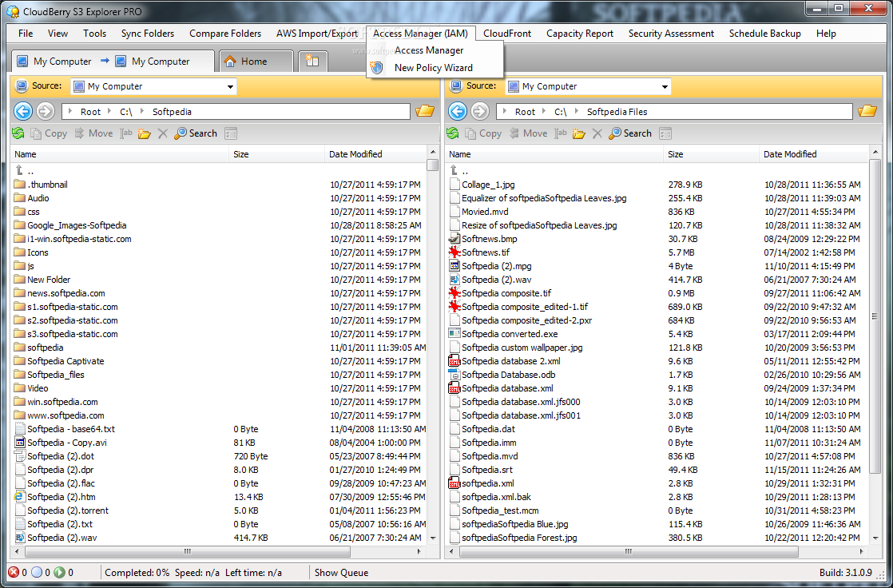
Task: Open Search in right pane toolbar
Action: 630,133
